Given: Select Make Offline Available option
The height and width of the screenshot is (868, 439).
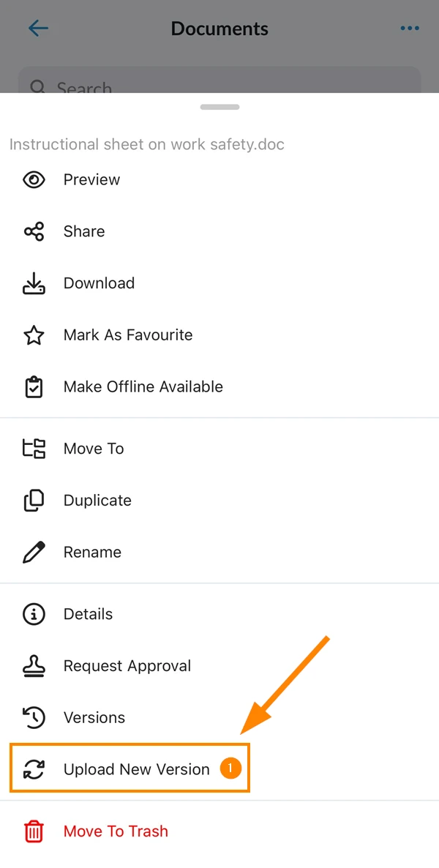Looking at the screenshot, I should click(219, 386).
